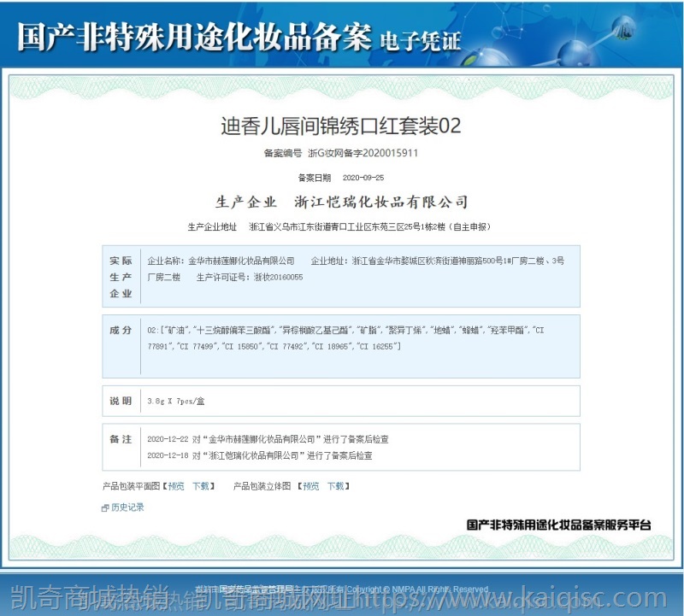The width and height of the screenshot is (684, 616).
Task: Preview the 产品包装立体图 image via 预览
Action: pos(311,486)
